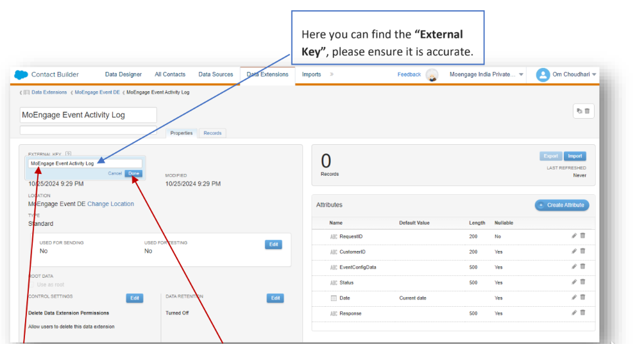The height and width of the screenshot is (344, 644).
Task: Click Edit in Used for Sending section
Action: pyautogui.click(x=273, y=245)
